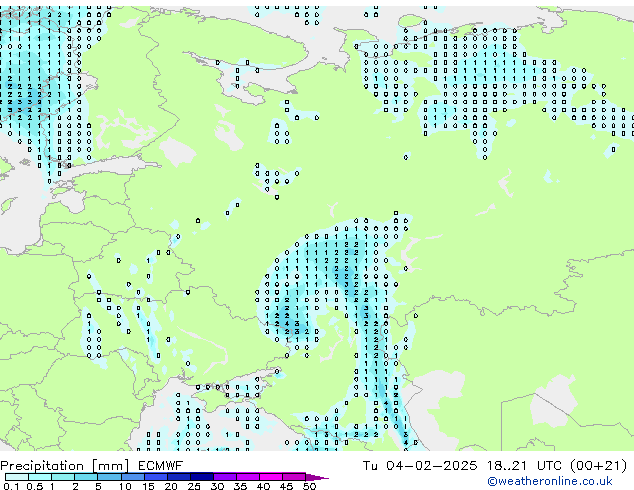Image resolution: width=634 pixels, height=490 pixels.
Task: Click the legend label '10'
Action: (x=125, y=486)
